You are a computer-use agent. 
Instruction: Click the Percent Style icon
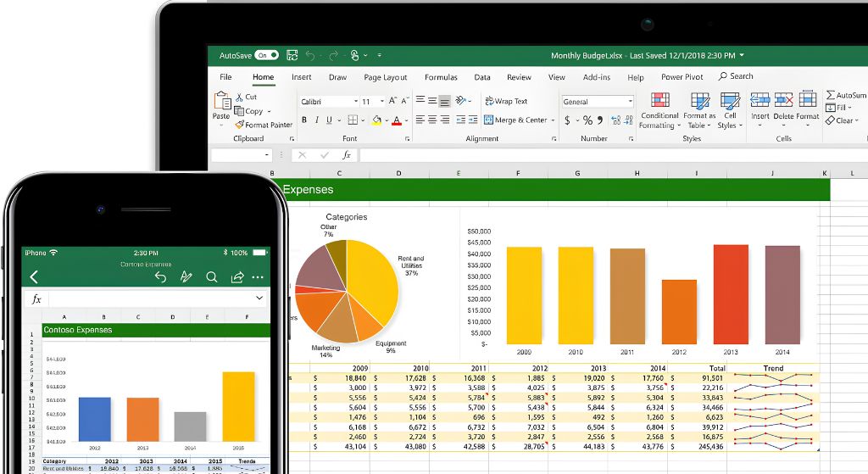(587, 120)
